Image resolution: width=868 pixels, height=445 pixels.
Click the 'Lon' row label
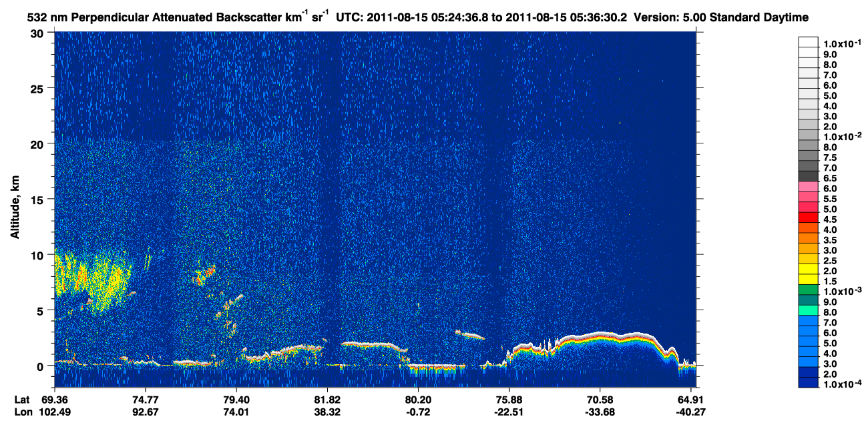coord(23,412)
